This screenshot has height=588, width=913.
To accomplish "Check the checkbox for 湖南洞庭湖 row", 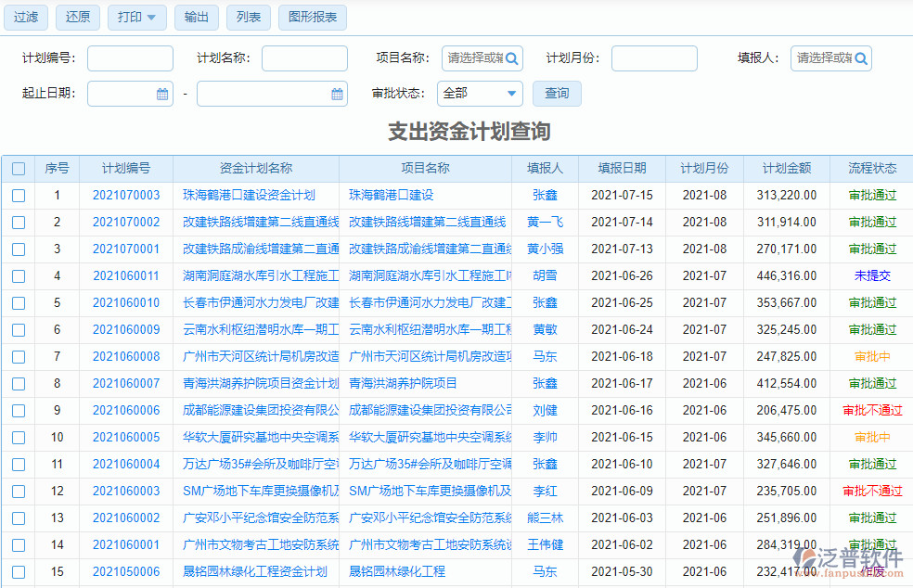I will point(19,275).
